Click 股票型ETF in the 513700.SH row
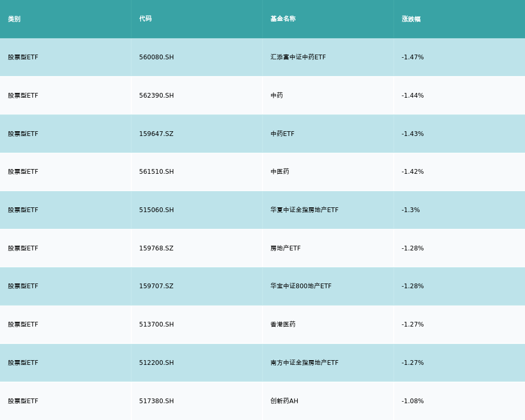Viewport: 525px width, 420px height. [23, 324]
